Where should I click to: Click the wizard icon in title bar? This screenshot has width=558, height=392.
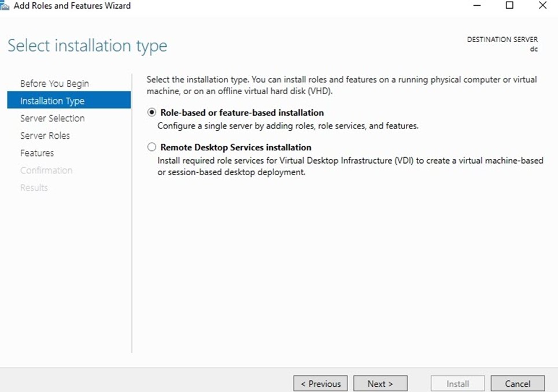tap(5, 6)
